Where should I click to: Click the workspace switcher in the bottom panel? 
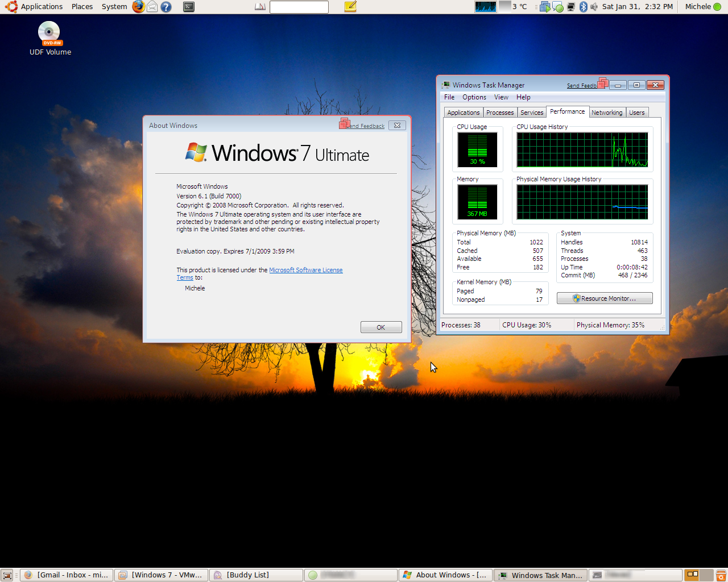point(700,575)
